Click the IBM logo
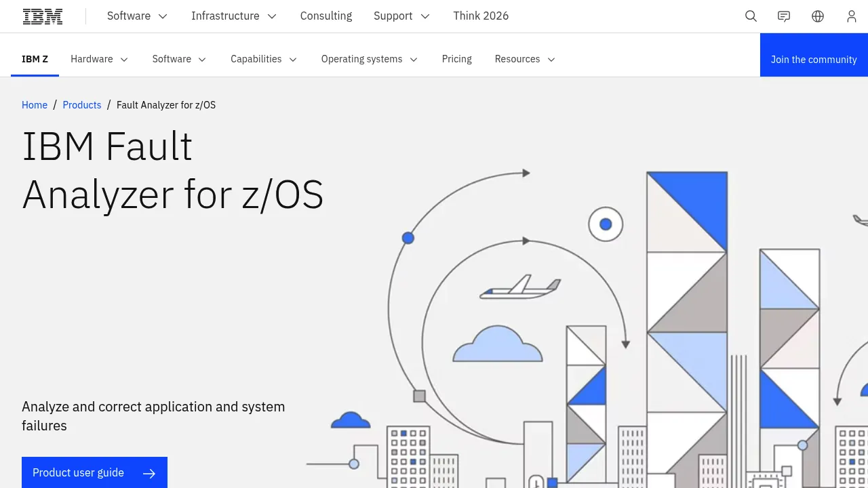This screenshot has height=488, width=868. 43,16
